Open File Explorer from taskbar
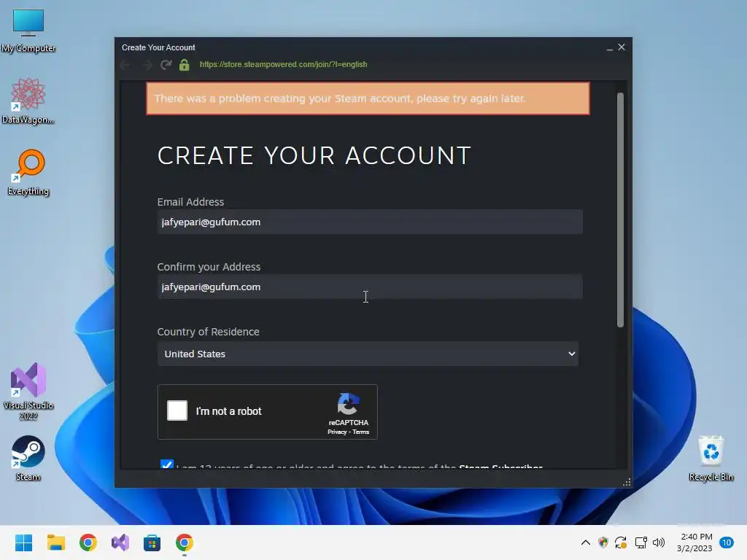The image size is (747, 560). (55, 542)
